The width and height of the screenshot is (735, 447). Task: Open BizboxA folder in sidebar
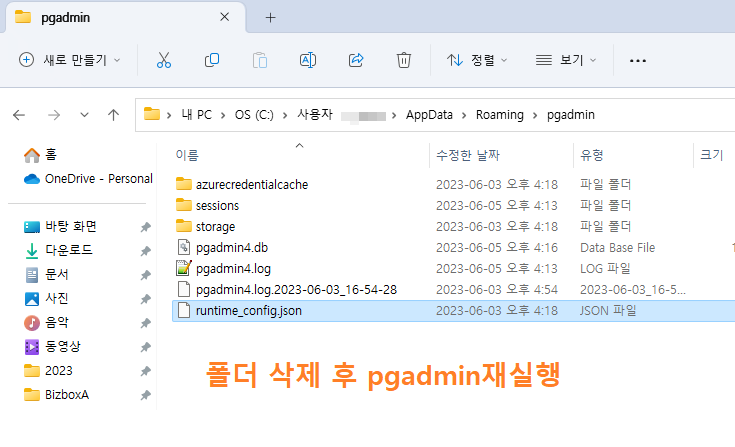[x=56, y=395]
